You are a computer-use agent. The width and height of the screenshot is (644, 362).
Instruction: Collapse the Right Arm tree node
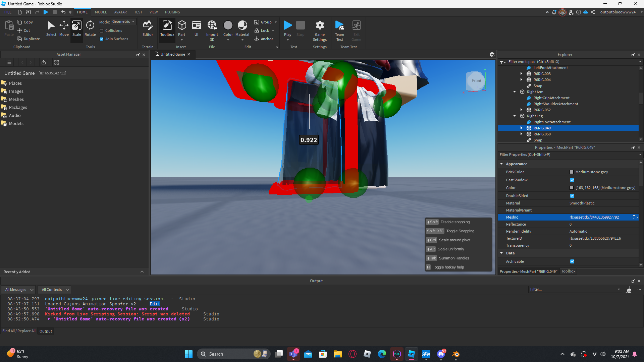pyautogui.click(x=515, y=92)
